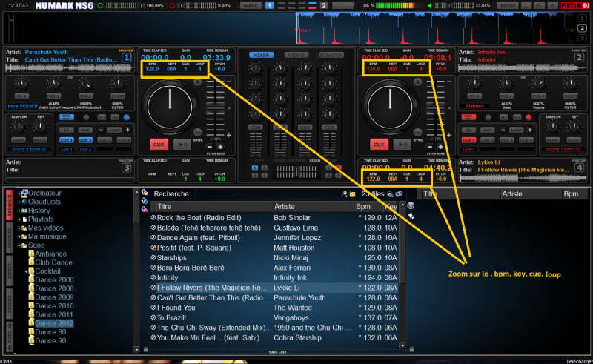Set loop IN point on deck 1
Image resolution: width=593 pixels, height=364 pixels.
67,130
